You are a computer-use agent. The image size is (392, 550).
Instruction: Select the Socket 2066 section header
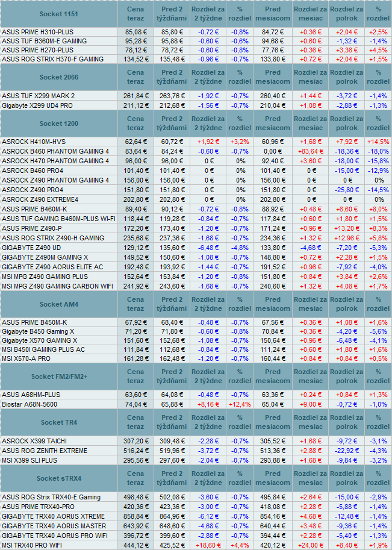58,77
